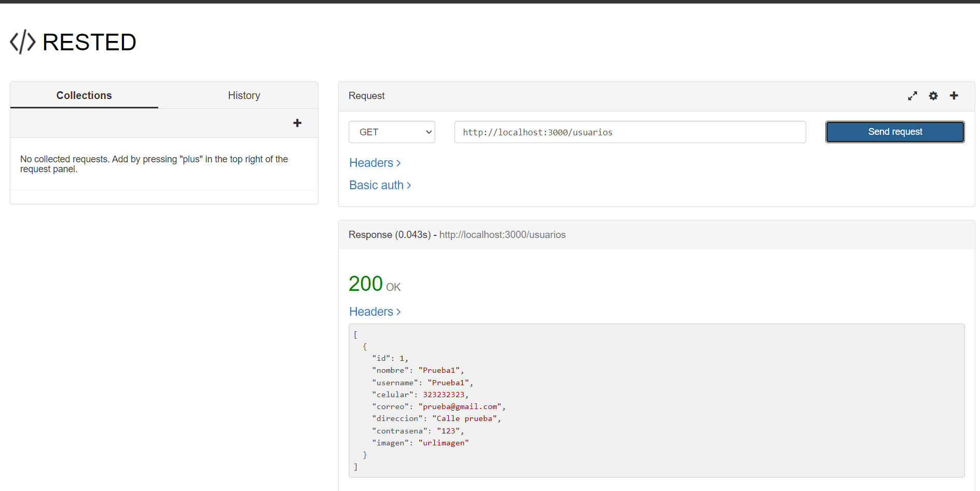This screenshot has width=980, height=491.
Task: Expand the Basic auth section
Action: (x=379, y=185)
